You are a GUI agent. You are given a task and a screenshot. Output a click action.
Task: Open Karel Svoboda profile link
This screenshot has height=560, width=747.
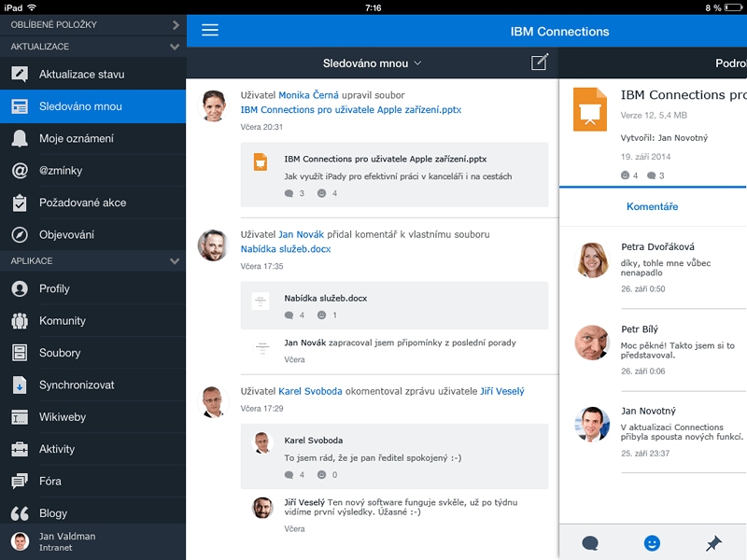(x=310, y=391)
